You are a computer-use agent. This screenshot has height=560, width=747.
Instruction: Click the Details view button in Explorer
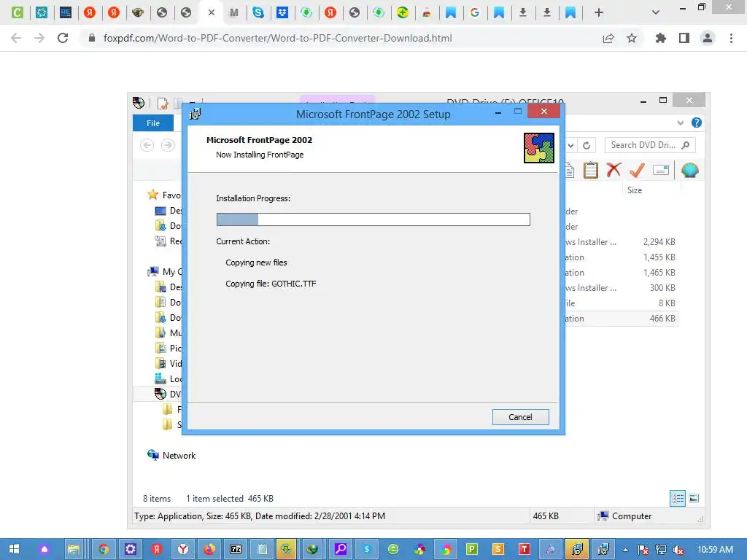pyautogui.click(x=678, y=499)
